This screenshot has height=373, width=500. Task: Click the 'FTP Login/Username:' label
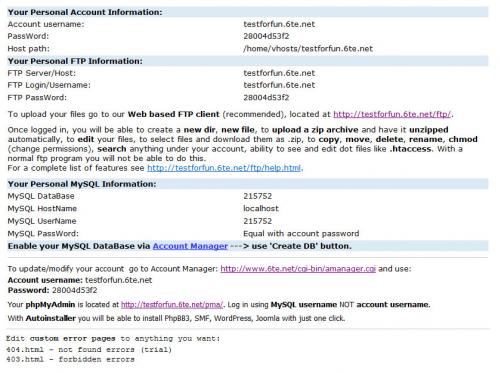49,85
